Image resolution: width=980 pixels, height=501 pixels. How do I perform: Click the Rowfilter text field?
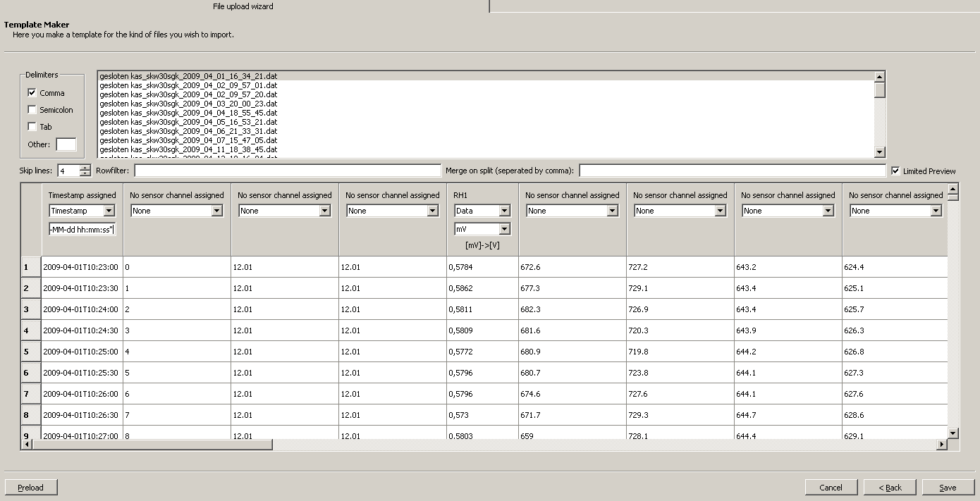point(288,171)
